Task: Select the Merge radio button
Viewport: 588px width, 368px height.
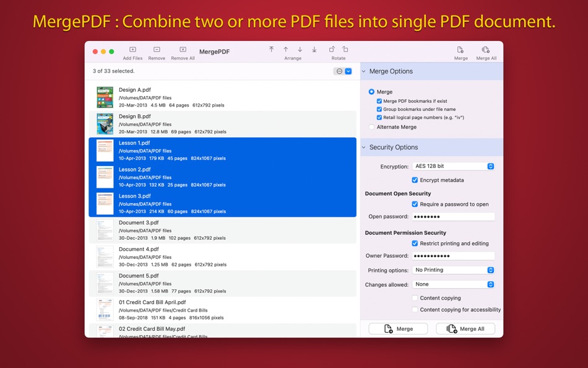Action: [x=371, y=92]
